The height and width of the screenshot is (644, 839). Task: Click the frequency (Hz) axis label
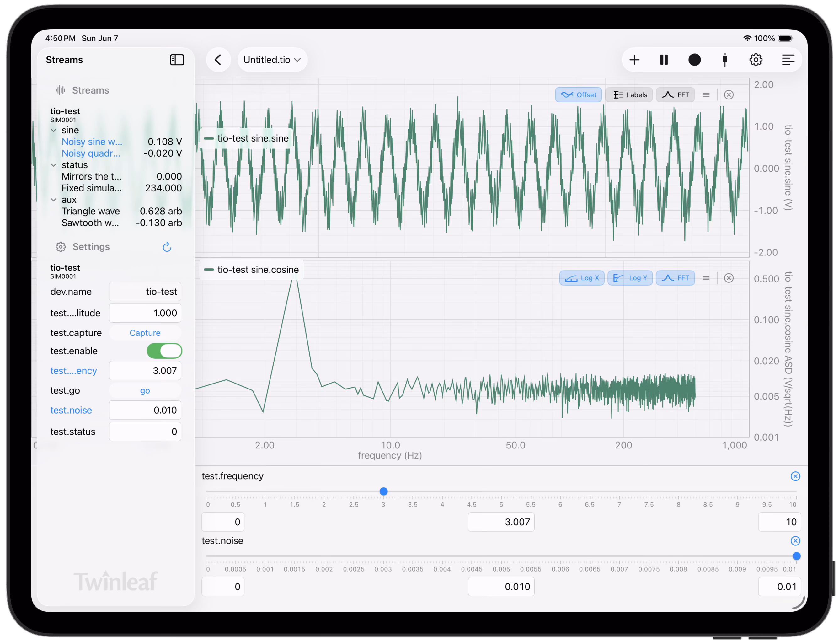(x=390, y=455)
